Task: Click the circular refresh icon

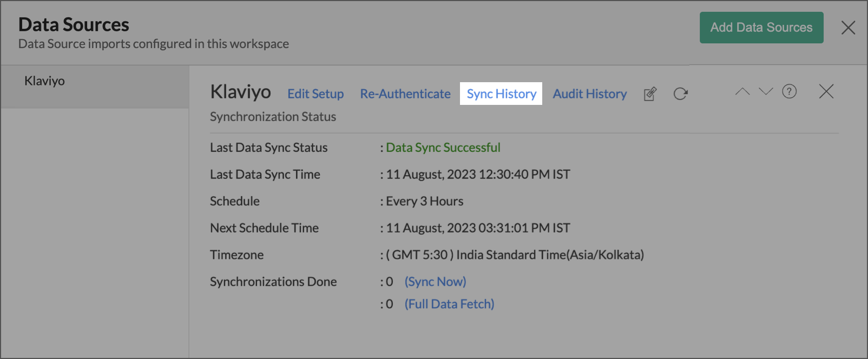Action: click(x=680, y=94)
